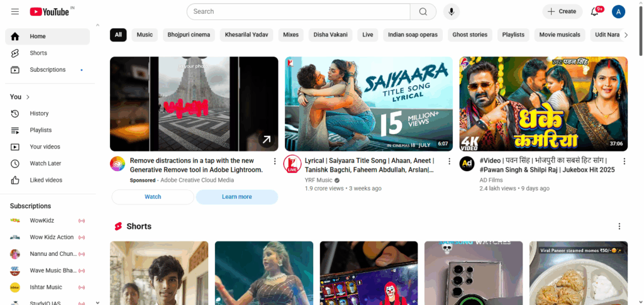Open Ishtar Music channel
644x305 pixels.
[x=47, y=287]
